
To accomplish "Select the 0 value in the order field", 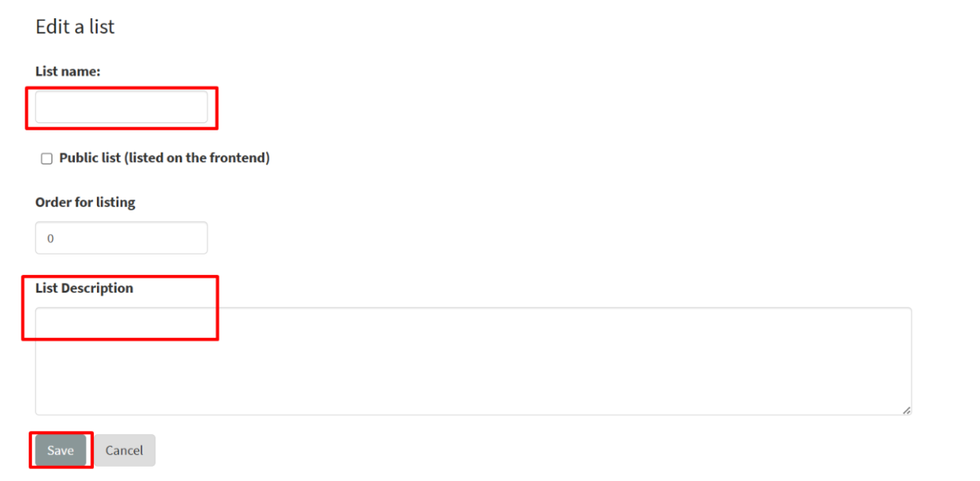I will click(51, 239).
